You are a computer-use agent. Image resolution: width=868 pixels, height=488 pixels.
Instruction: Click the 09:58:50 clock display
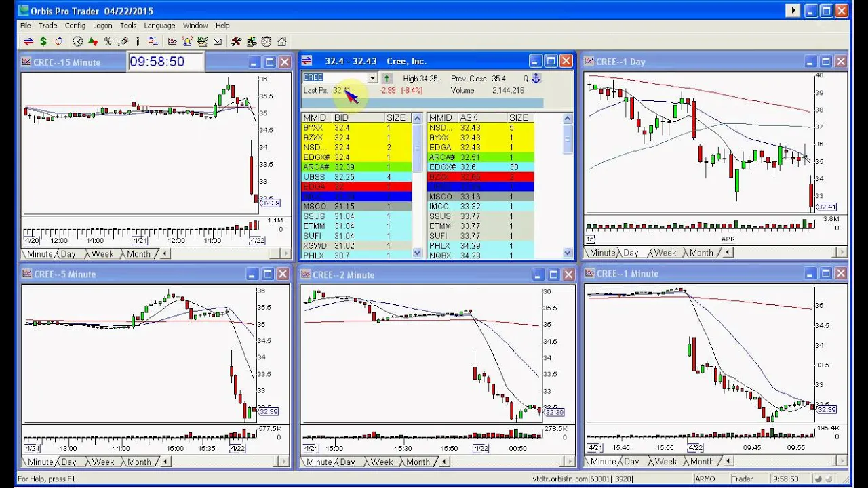click(x=165, y=62)
